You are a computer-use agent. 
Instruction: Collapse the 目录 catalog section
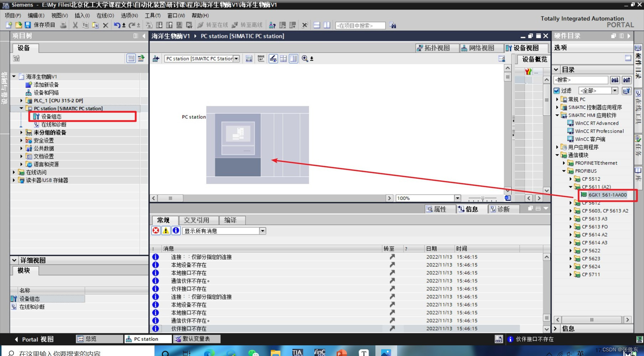click(556, 70)
